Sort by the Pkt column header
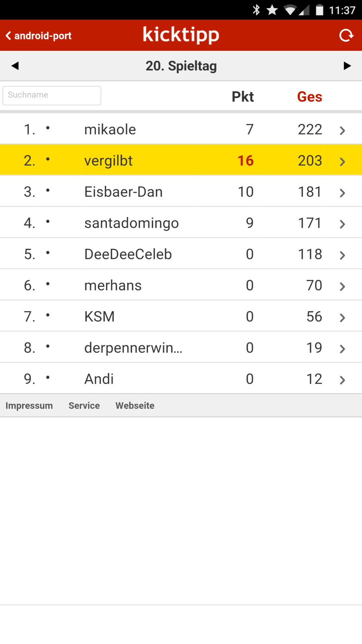Image resolution: width=362 pixels, height=644 pixels. (x=243, y=97)
